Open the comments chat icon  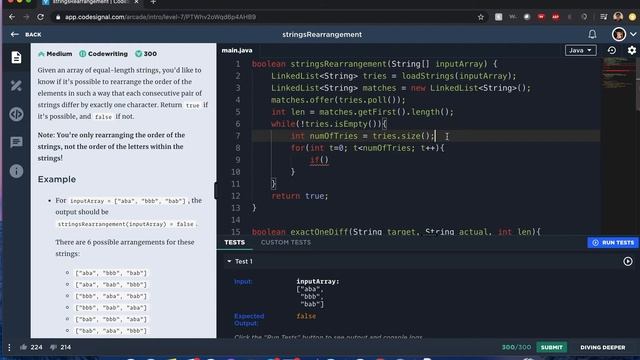(16, 142)
